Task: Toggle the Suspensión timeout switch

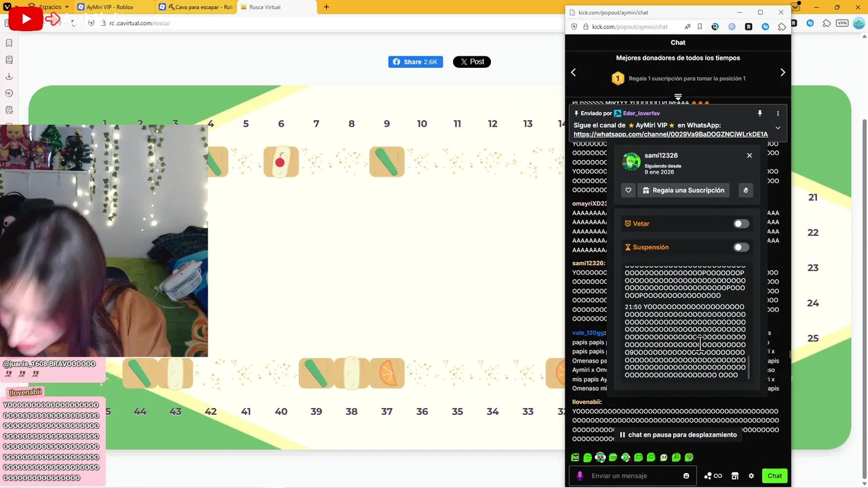Action: coord(741,247)
